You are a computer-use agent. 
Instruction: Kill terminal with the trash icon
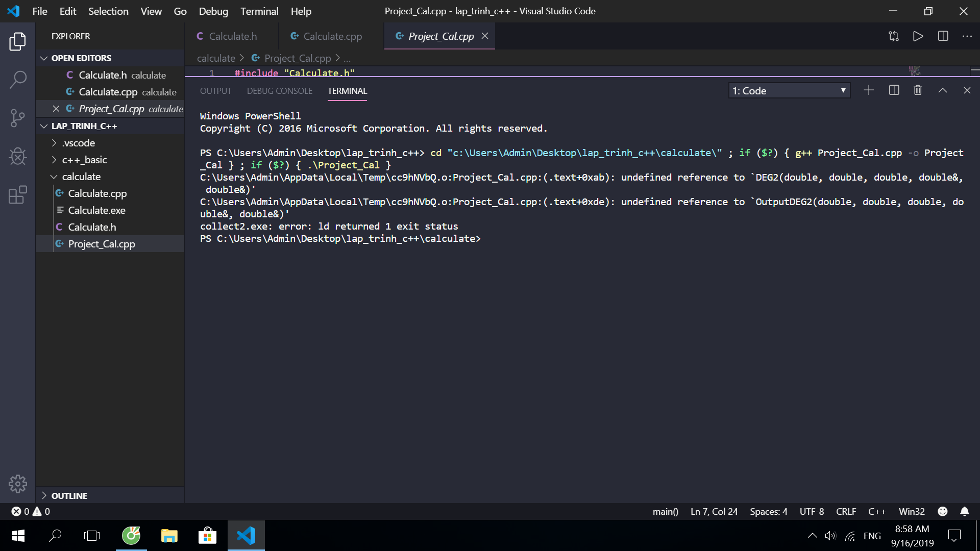pyautogui.click(x=918, y=90)
